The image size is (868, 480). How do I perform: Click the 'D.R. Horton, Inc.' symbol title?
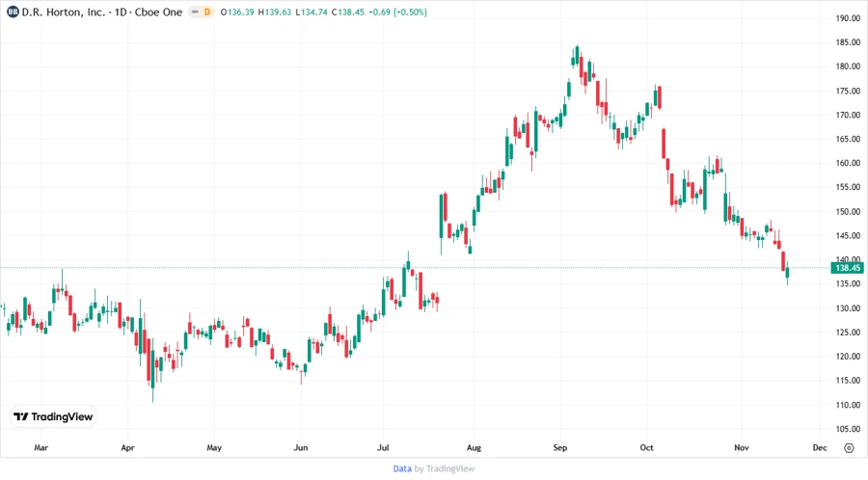tap(63, 12)
